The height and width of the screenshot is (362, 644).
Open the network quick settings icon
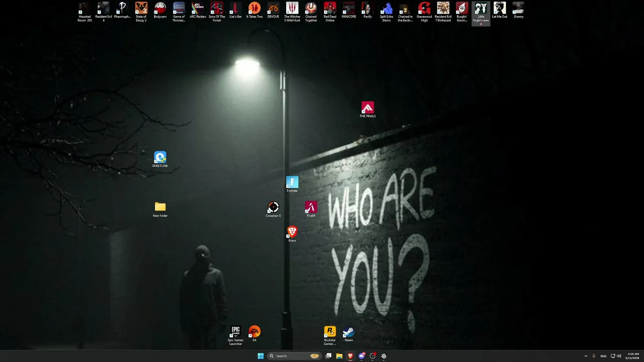pyautogui.click(x=613, y=356)
